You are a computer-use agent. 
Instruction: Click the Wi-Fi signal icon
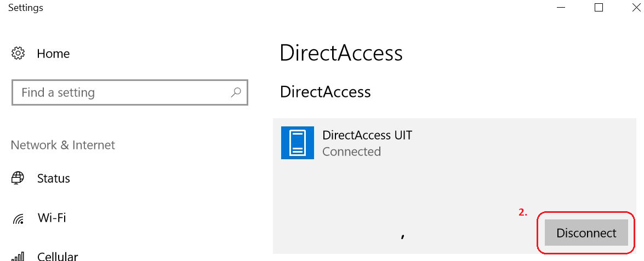pos(18,218)
